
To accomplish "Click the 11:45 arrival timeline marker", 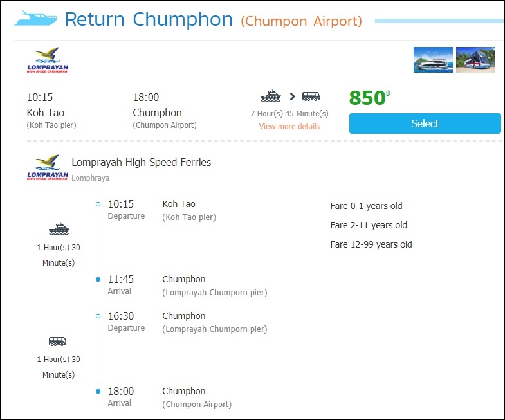I will coord(98,280).
